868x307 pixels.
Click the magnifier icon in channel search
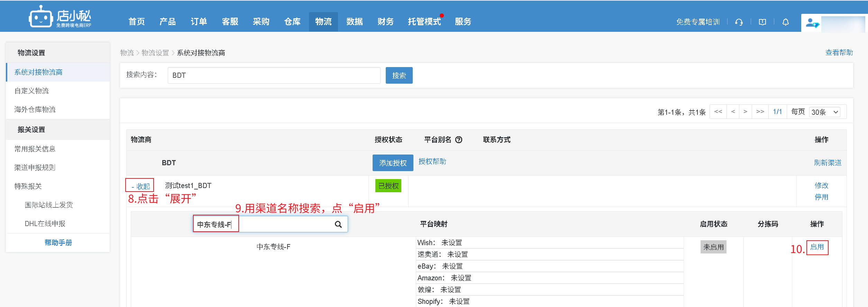(338, 224)
